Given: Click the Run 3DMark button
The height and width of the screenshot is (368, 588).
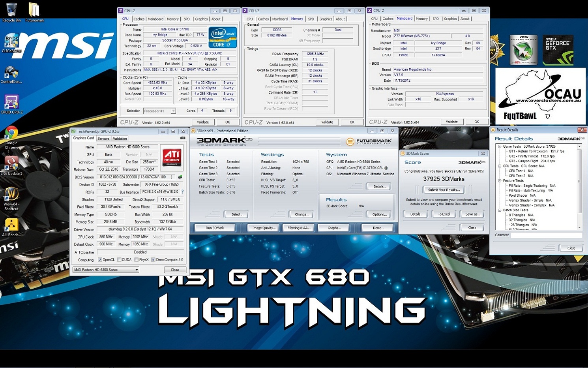Looking at the screenshot, I should [215, 228].
